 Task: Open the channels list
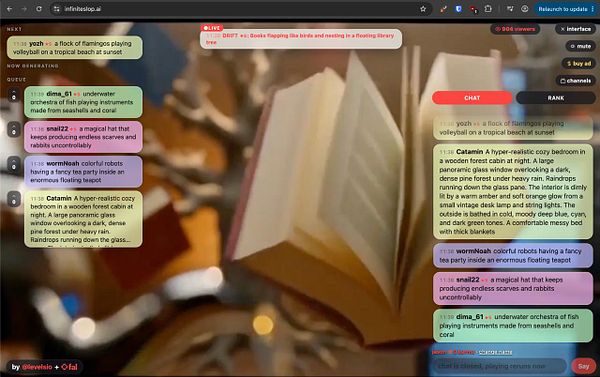tap(576, 81)
